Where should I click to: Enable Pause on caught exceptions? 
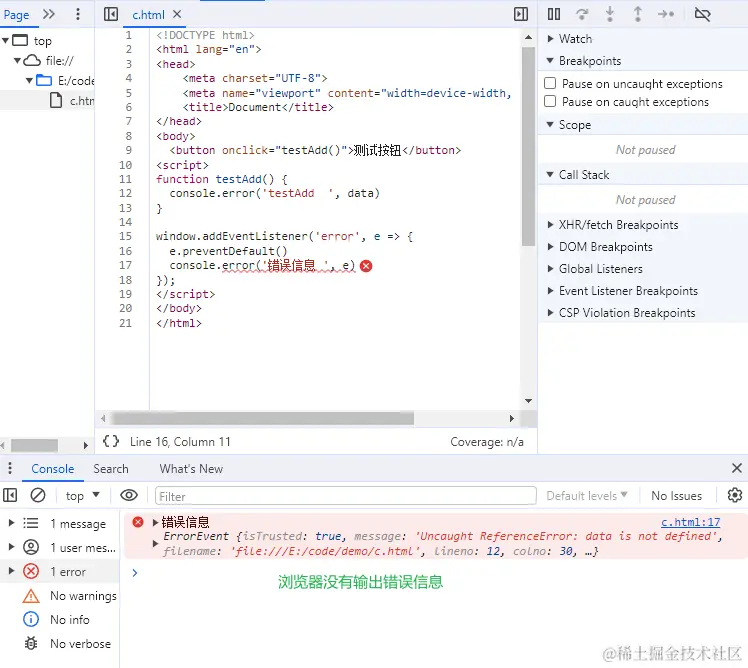click(x=550, y=102)
